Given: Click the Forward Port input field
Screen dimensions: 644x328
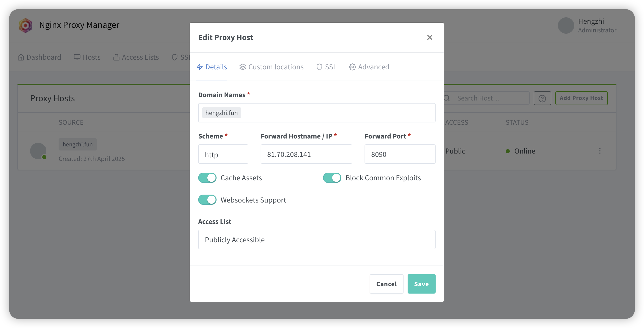Looking at the screenshot, I should coord(400,154).
